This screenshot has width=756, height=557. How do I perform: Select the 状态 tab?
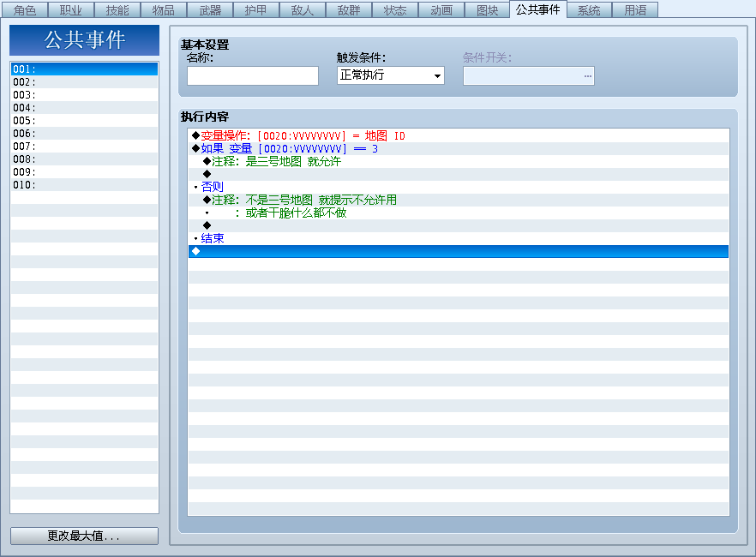coord(395,9)
